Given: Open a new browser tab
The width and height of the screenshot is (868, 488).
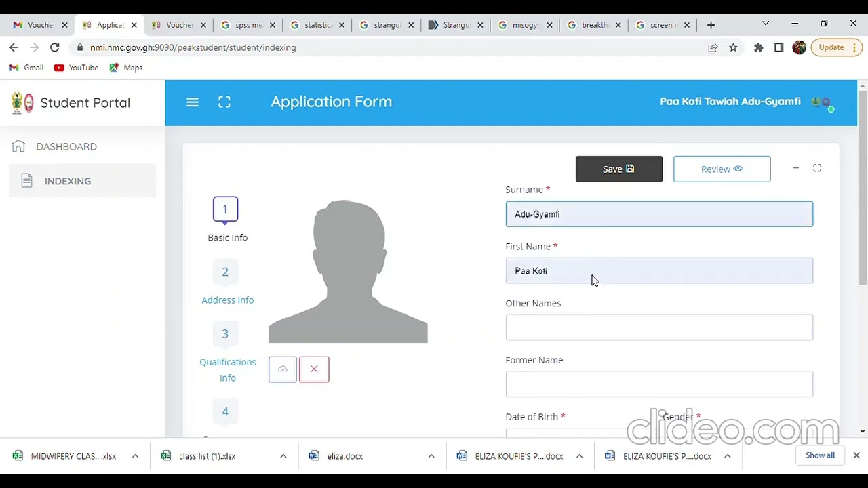Looking at the screenshot, I should pos(711,25).
